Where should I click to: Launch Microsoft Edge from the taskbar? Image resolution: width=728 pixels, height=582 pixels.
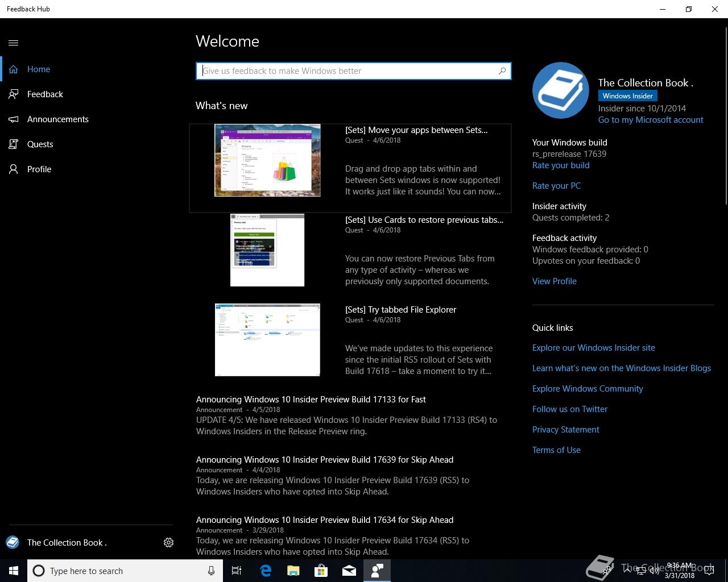click(265, 571)
